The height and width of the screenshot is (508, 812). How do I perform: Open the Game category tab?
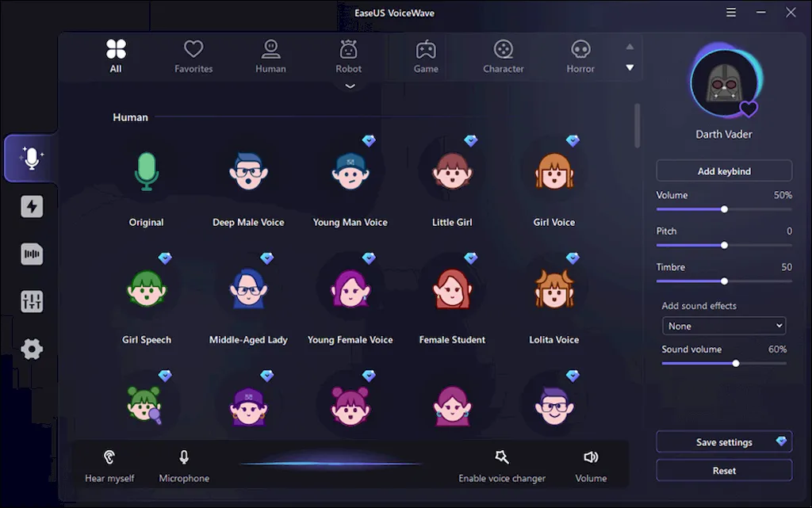[426, 56]
